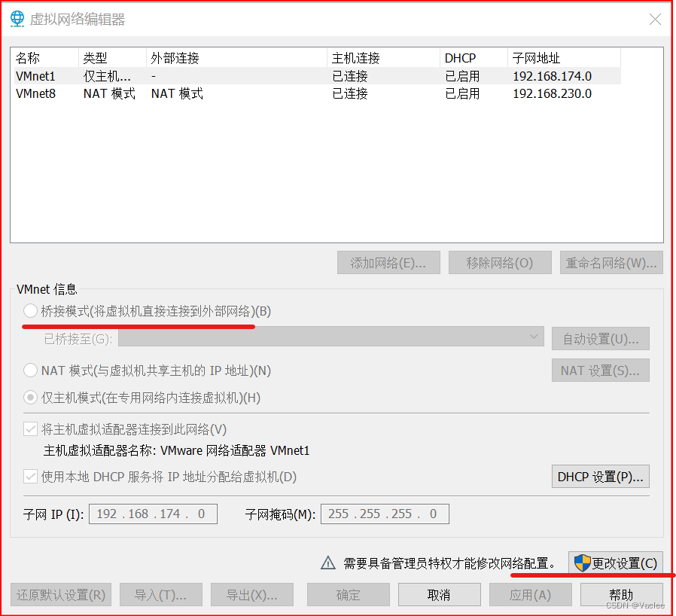Close the 虚拟网络编辑器 dialog
676x616 pixels.
point(655,20)
